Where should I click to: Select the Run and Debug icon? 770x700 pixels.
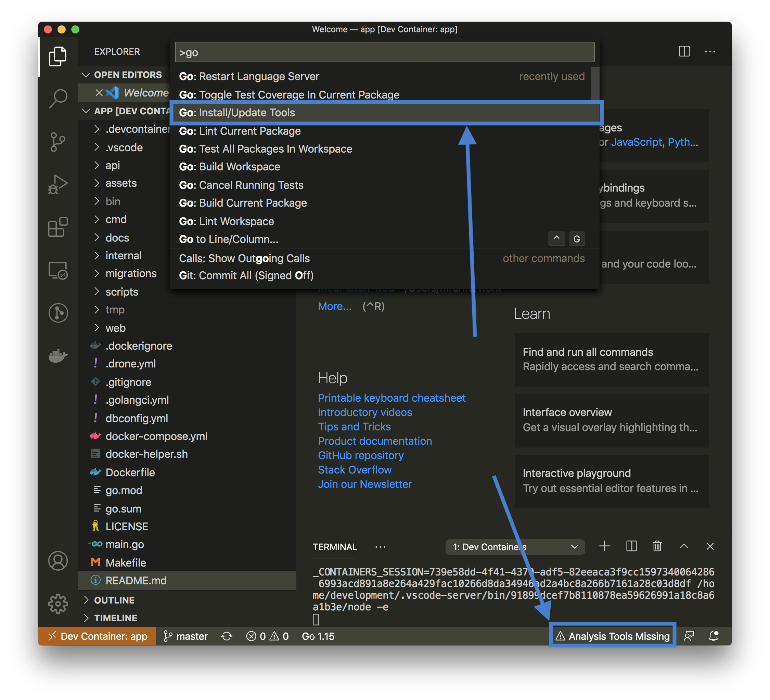coord(58,184)
